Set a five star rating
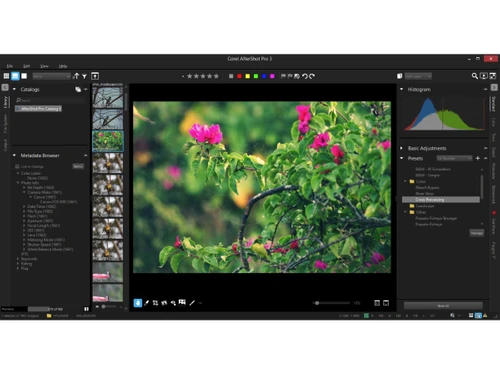Image resolution: width=500 pixels, height=375 pixels. click(x=216, y=76)
